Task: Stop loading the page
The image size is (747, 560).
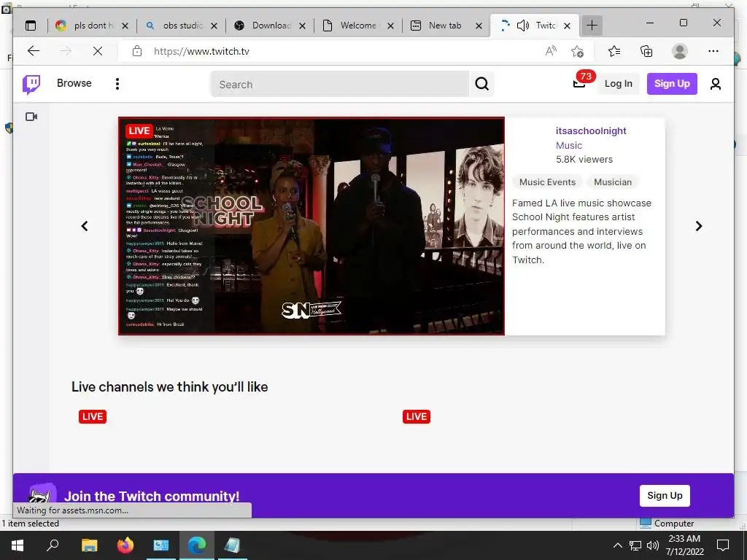Action: pos(98,51)
